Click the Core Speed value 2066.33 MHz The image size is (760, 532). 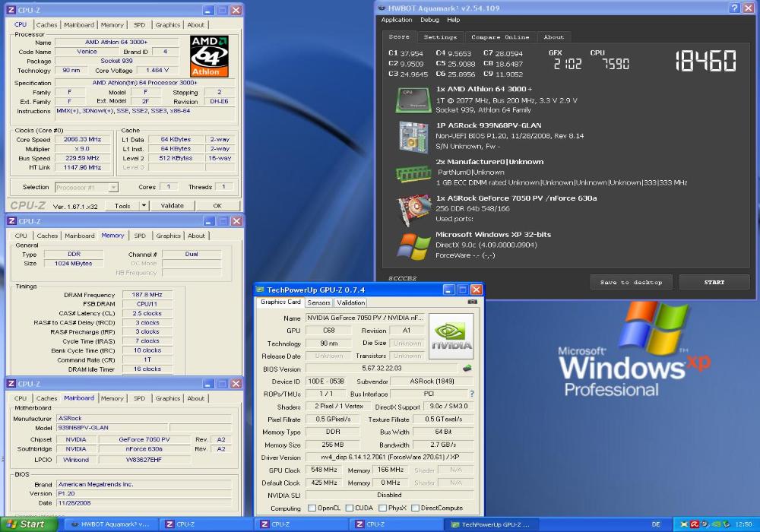(x=82, y=140)
